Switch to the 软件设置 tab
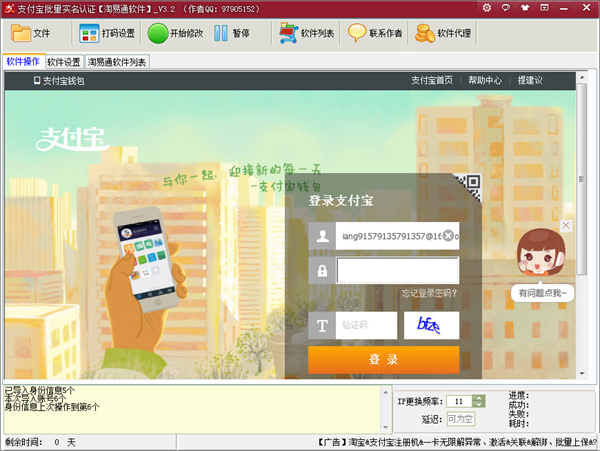The width and height of the screenshot is (600, 451). click(64, 62)
